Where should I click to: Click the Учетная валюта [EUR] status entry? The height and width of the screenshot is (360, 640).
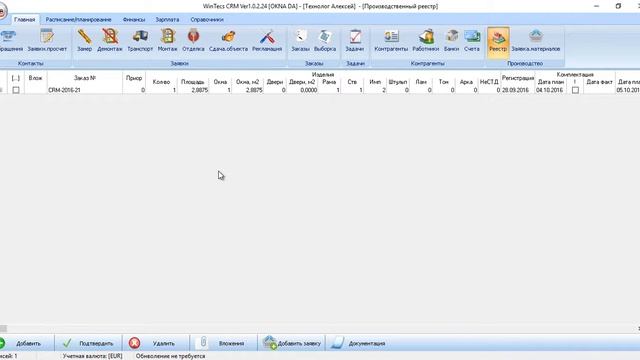[92, 356]
